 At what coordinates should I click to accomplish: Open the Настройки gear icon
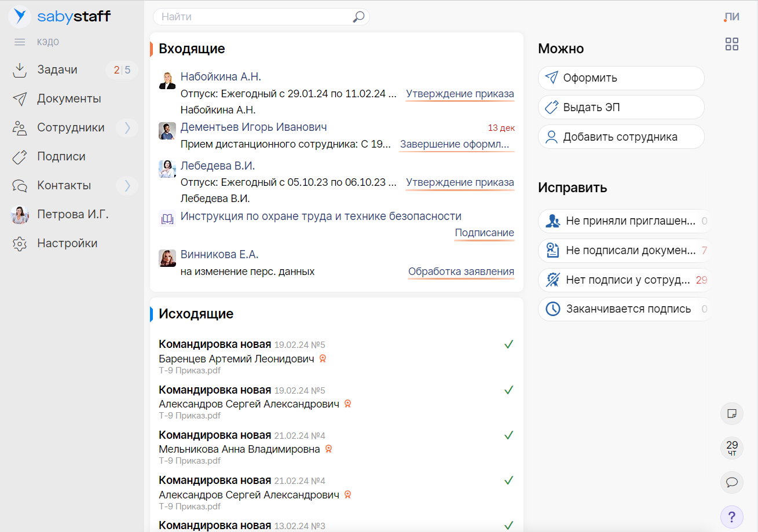click(19, 243)
